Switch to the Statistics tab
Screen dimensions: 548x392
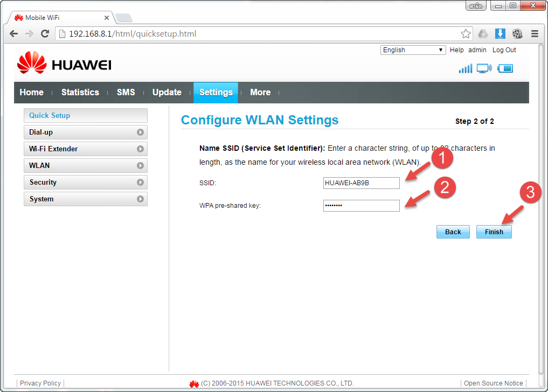[80, 93]
